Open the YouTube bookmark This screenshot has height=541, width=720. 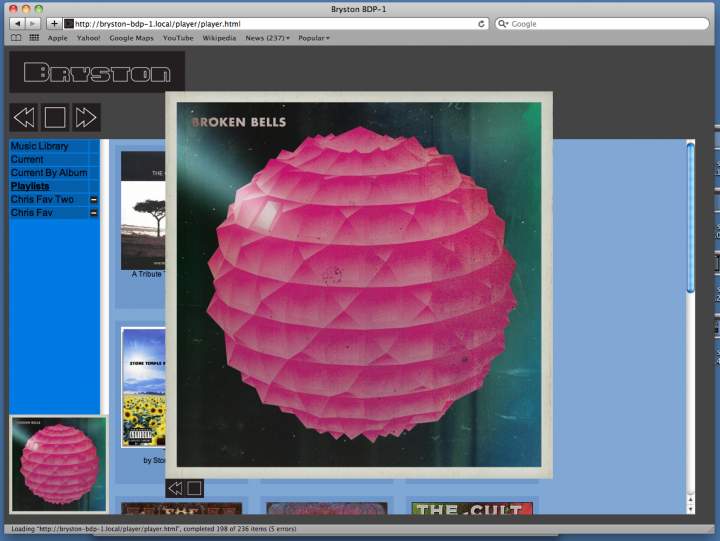(178, 38)
